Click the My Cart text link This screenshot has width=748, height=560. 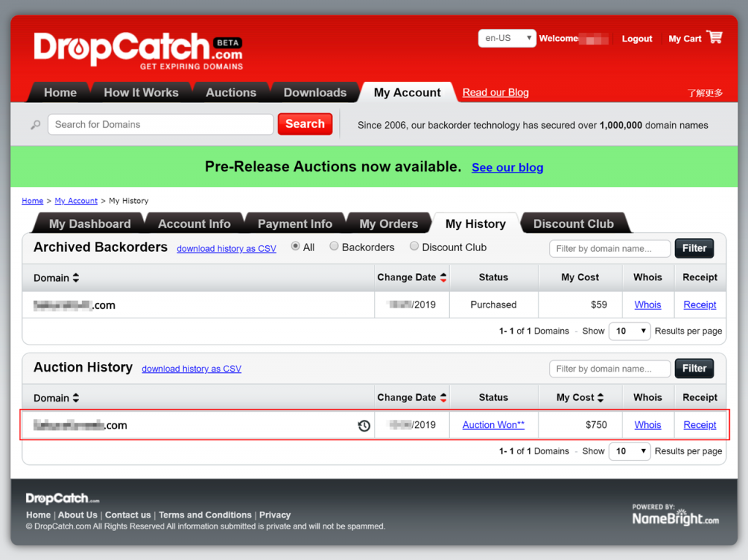click(x=684, y=39)
